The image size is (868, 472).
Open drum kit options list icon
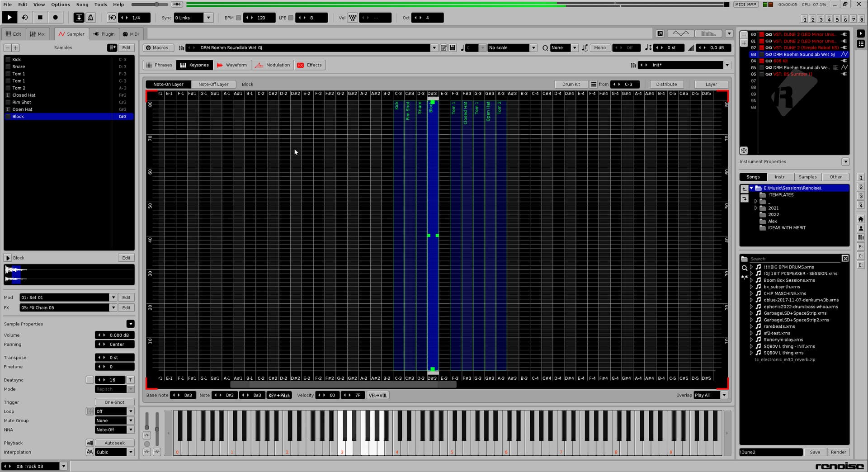594,84
